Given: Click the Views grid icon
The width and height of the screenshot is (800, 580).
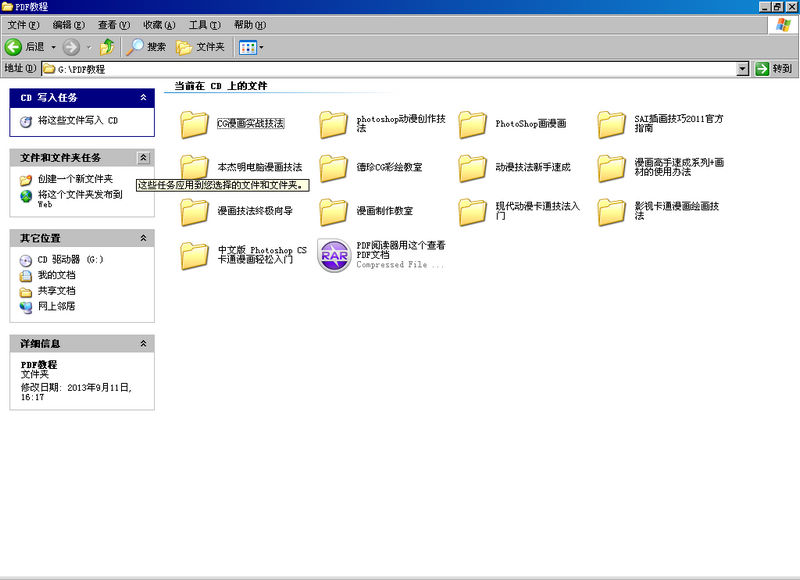Looking at the screenshot, I should click(247, 47).
